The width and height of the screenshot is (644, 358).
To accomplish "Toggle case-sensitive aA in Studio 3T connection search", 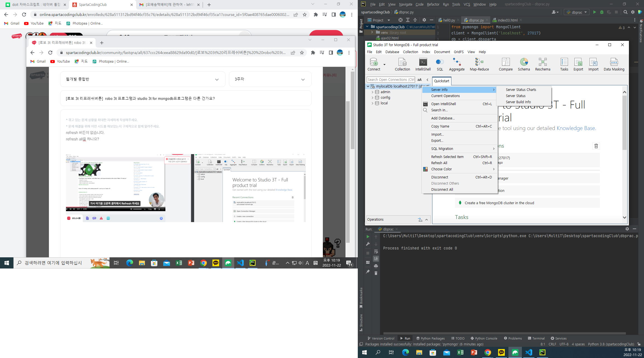I will click(x=420, y=80).
